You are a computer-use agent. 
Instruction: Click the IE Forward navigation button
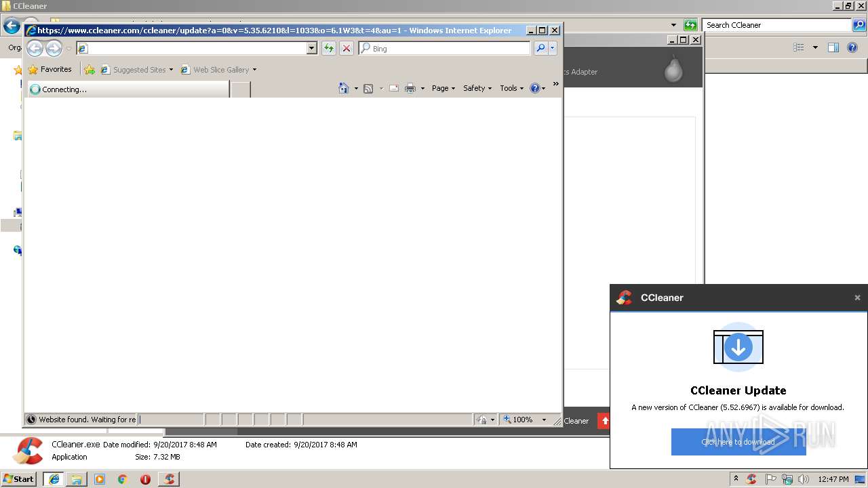pos(54,48)
